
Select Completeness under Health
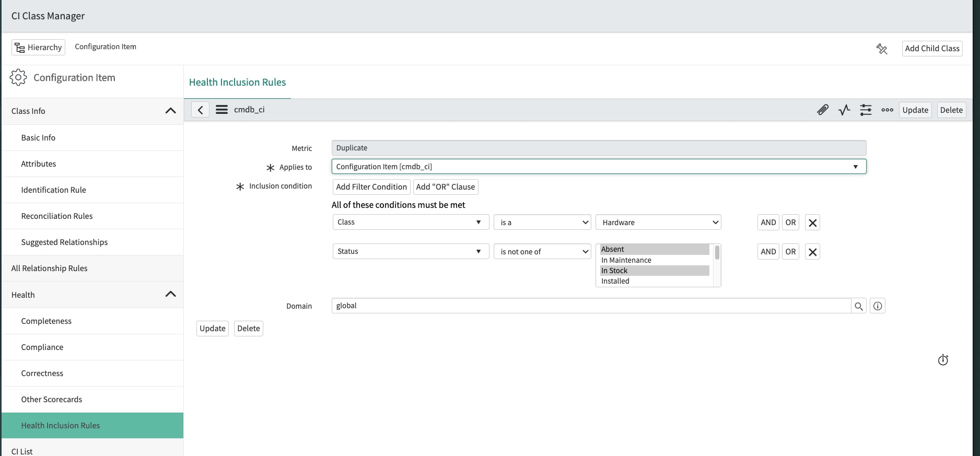point(46,321)
